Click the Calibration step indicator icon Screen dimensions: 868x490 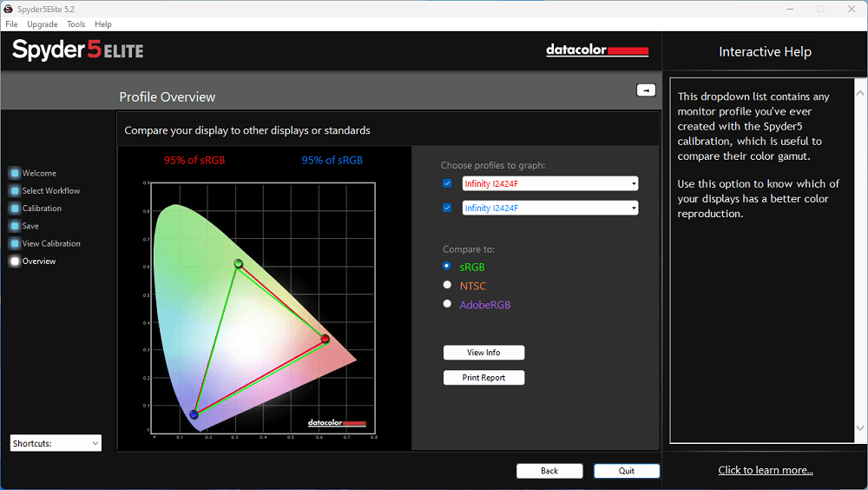tap(15, 209)
